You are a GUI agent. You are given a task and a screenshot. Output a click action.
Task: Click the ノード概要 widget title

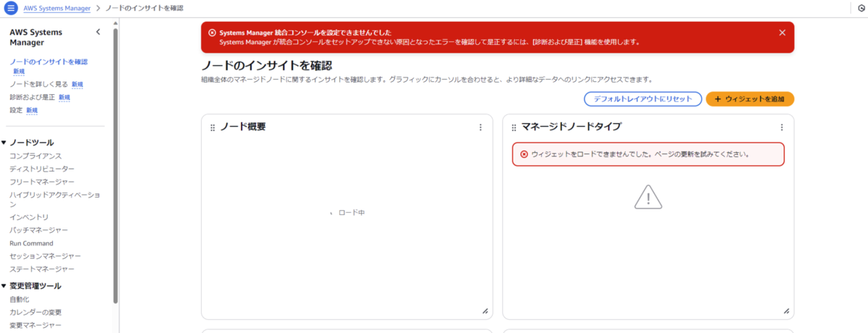(x=242, y=127)
